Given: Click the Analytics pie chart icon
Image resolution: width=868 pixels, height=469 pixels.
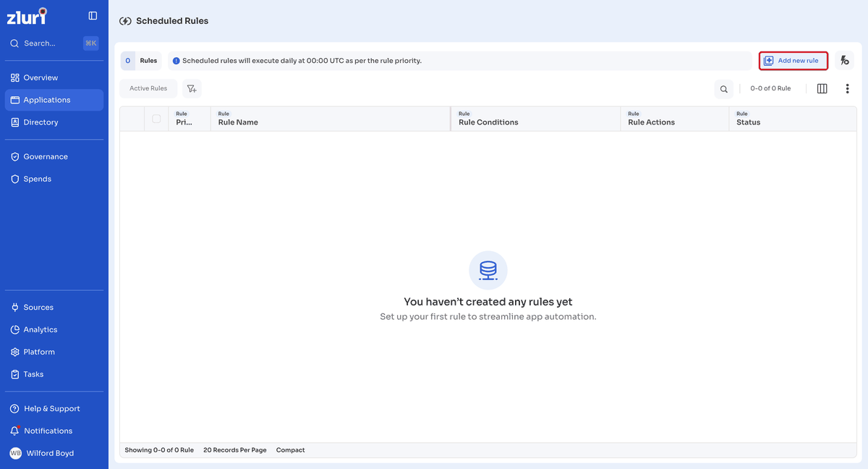Looking at the screenshot, I should [14, 329].
